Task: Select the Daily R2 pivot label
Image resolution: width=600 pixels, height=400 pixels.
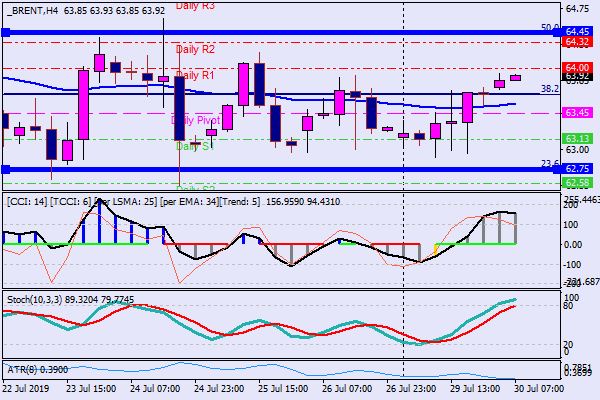Action: pyautogui.click(x=195, y=48)
